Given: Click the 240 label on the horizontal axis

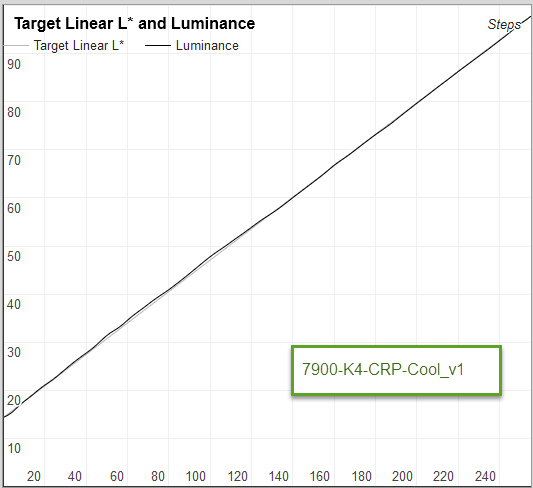Looking at the screenshot, I should pos(485,476).
